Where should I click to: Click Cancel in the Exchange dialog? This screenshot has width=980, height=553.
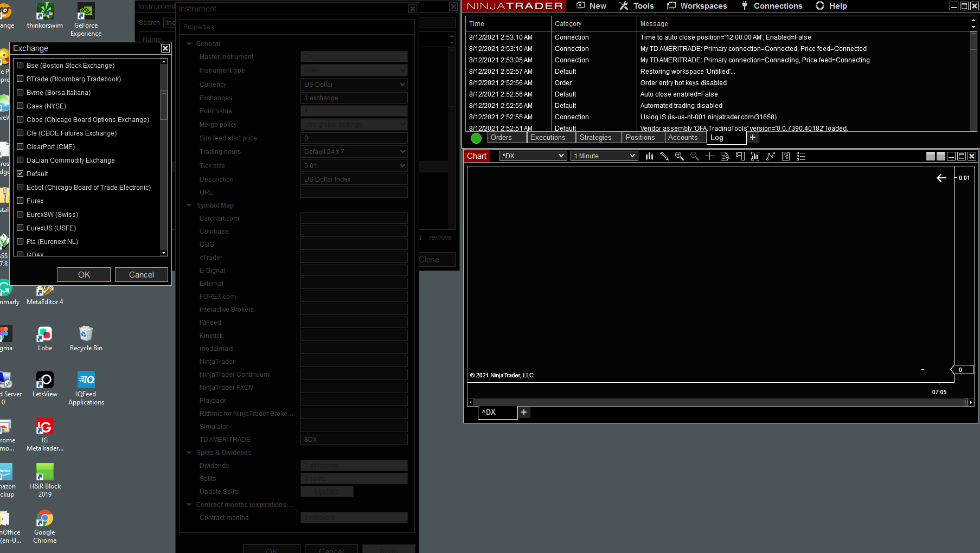click(x=142, y=275)
